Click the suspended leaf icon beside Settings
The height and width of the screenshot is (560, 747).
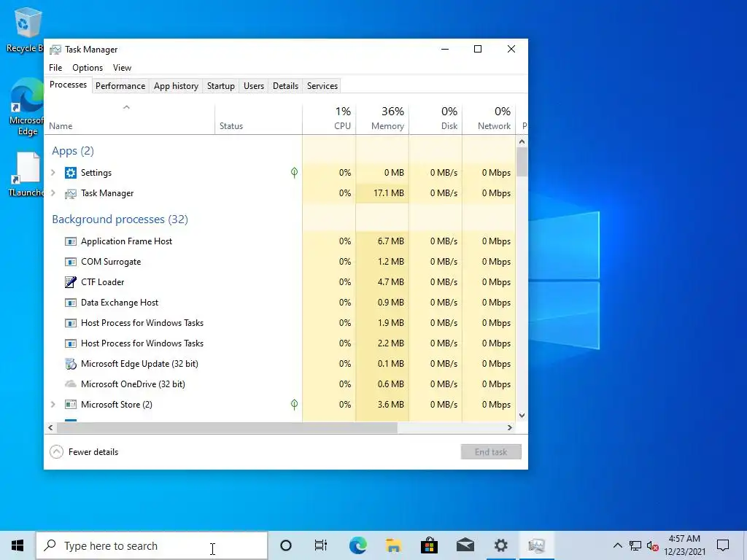coord(295,173)
